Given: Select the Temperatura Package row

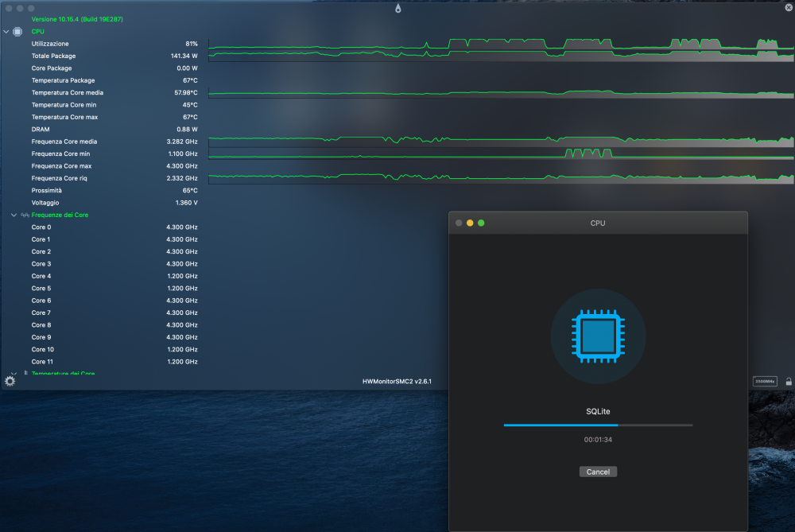Looking at the screenshot, I should point(114,80).
